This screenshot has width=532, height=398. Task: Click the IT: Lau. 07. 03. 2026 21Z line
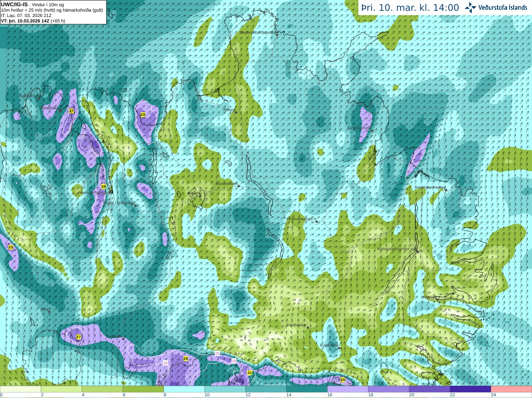click(x=26, y=15)
